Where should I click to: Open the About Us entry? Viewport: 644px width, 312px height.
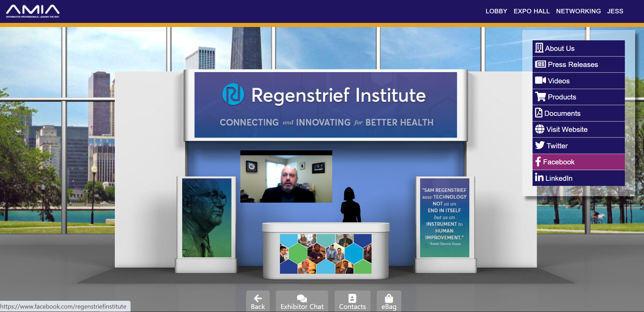(x=578, y=49)
